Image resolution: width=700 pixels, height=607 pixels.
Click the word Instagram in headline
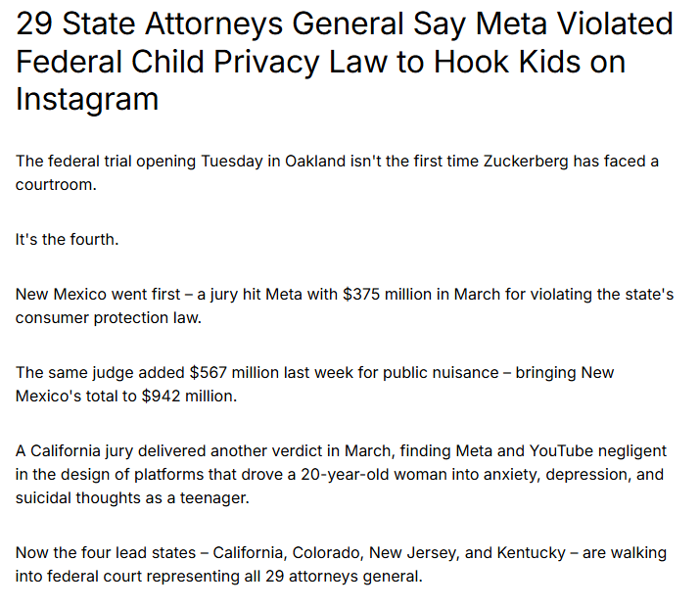(x=87, y=99)
